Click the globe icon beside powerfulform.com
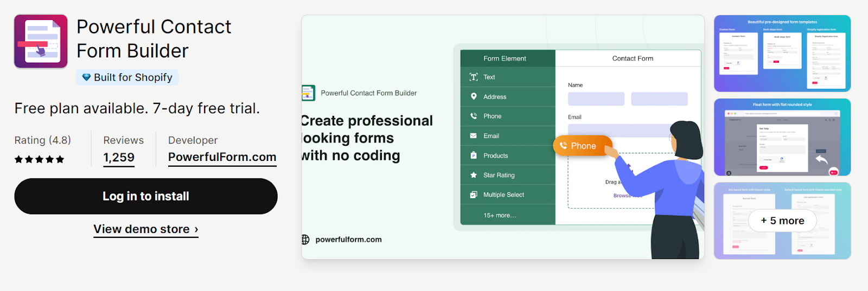Screen dimensions: 868x291 (305, 240)
